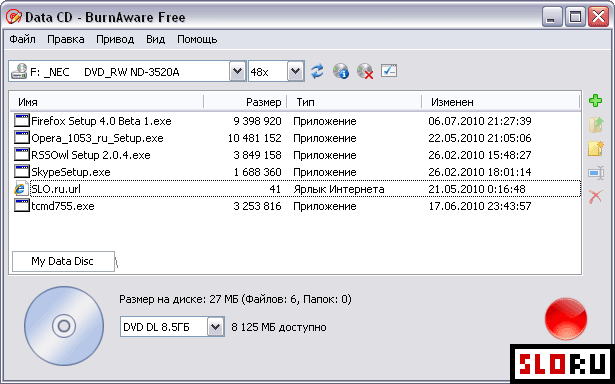
Task: Open the Файл menu
Action: pos(22,40)
